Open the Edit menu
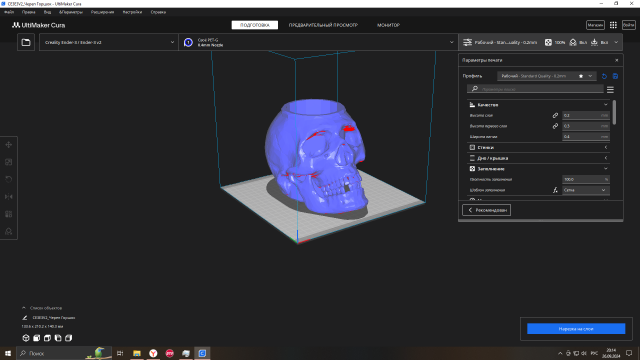 (x=29, y=12)
